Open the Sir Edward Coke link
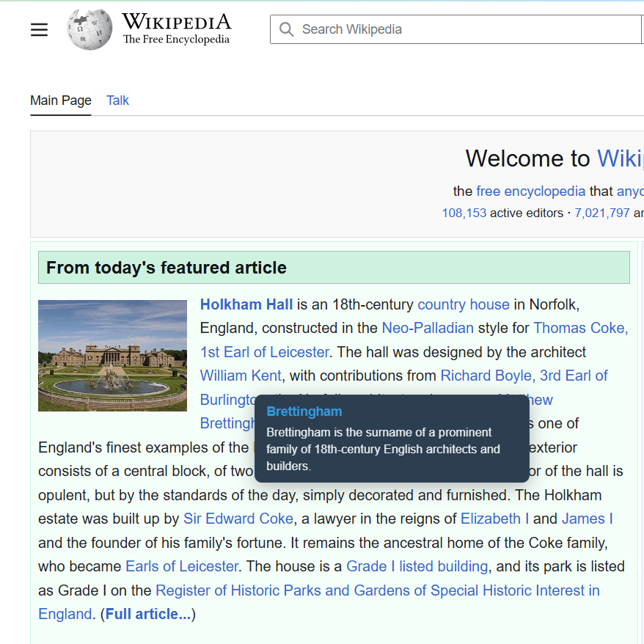644x644 pixels. [238, 519]
